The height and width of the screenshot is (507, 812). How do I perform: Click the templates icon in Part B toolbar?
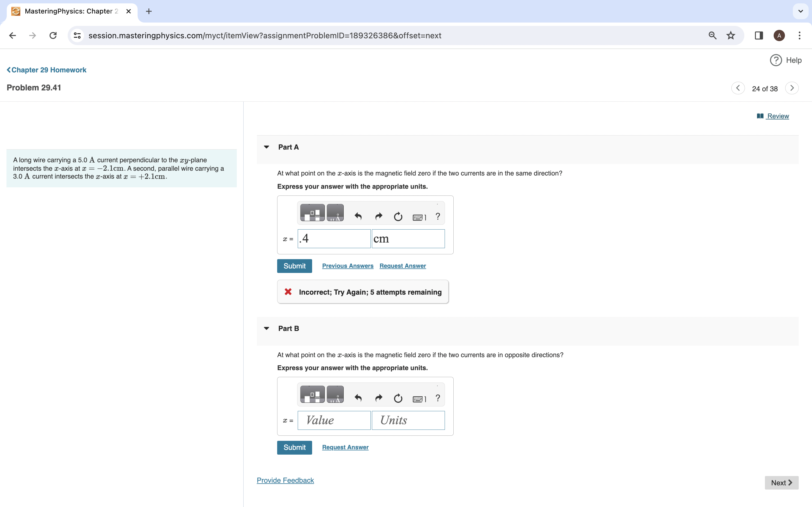click(x=312, y=394)
